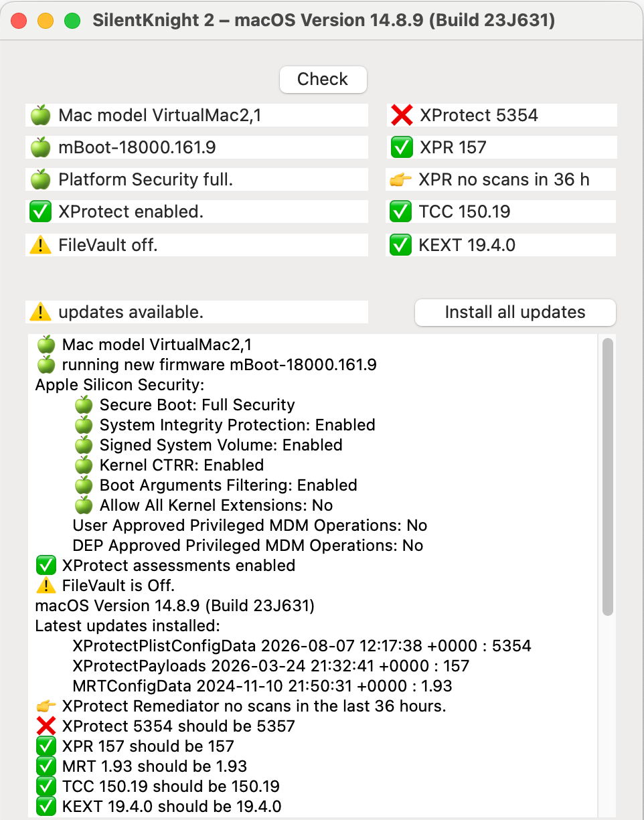Viewport: 644px width, 820px height.
Task: Click checkmark on XPR 157 should be 157 line
Action: click(46, 746)
